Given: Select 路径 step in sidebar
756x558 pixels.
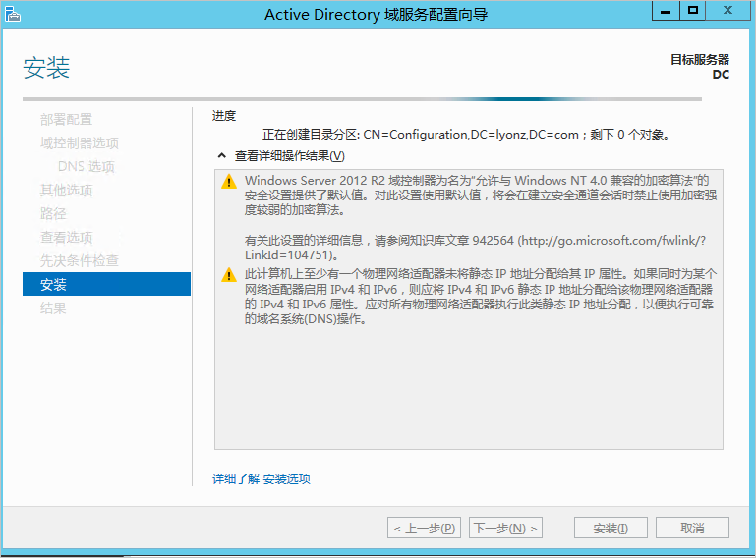Looking at the screenshot, I should click(53, 213).
